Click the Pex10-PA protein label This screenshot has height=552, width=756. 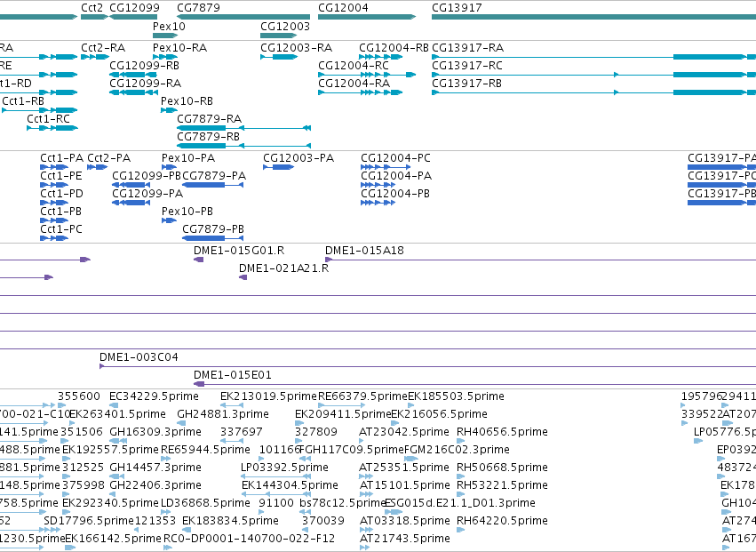[188, 158]
